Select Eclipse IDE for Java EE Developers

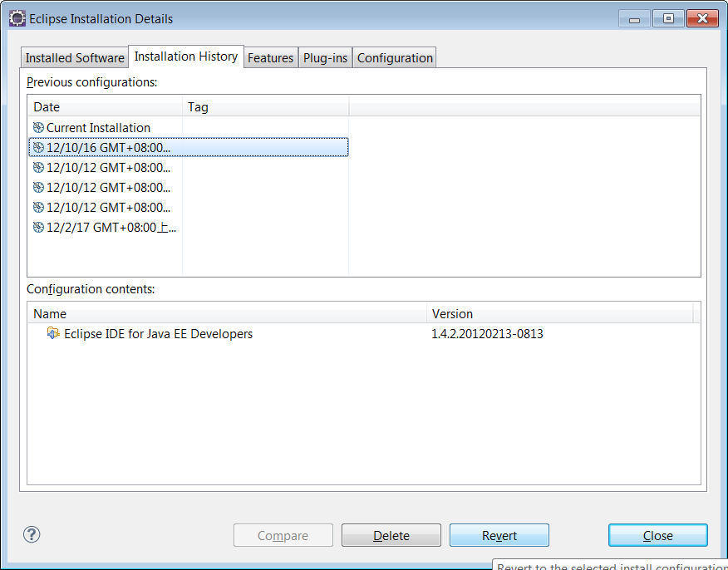tap(158, 334)
